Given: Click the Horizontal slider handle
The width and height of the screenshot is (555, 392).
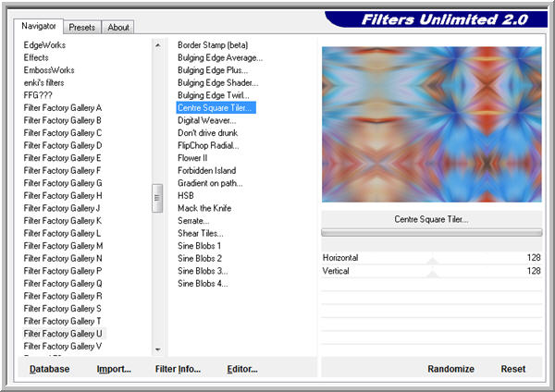Looking at the screenshot, I should [x=432, y=261].
